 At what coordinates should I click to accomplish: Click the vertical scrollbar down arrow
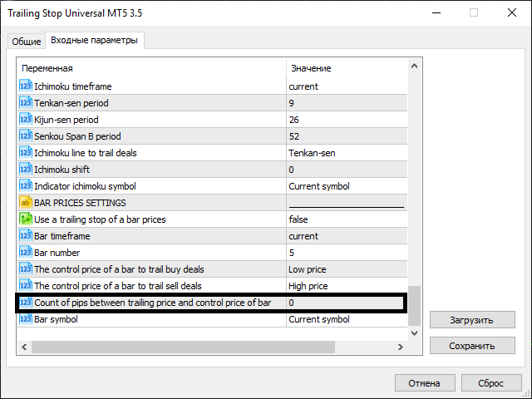[414, 332]
